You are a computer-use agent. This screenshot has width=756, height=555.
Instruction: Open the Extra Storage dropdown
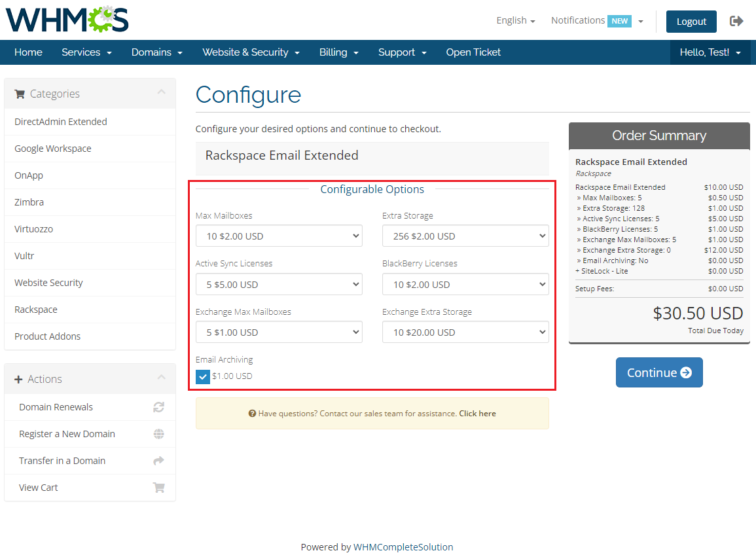click(466, 236)
